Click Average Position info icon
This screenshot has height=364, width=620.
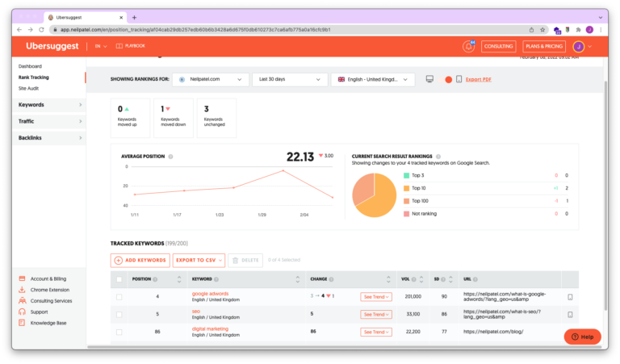click(171, 157)
